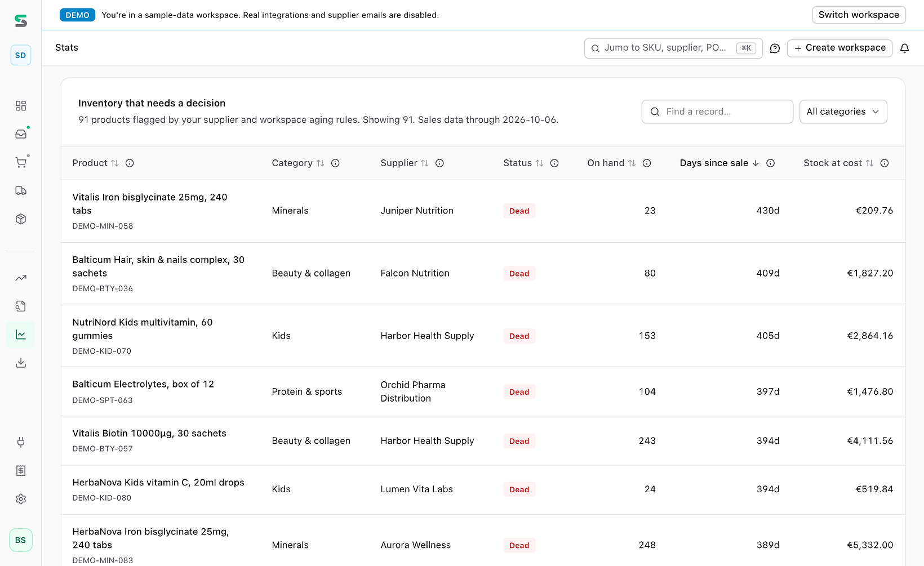Focus the Find a record field

tap(717, 112)
